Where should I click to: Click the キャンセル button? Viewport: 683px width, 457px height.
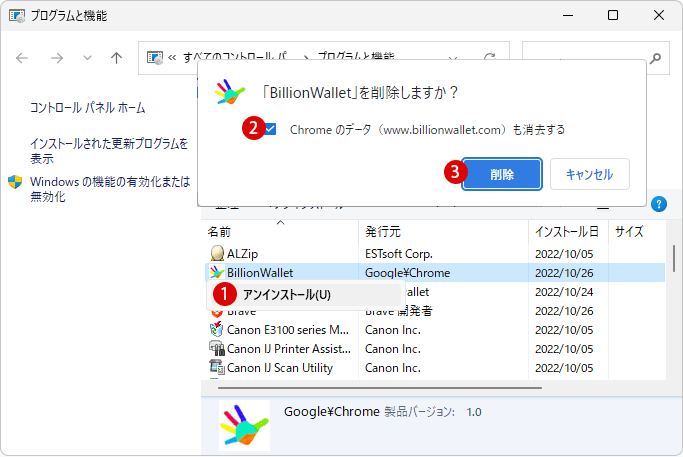589,174
